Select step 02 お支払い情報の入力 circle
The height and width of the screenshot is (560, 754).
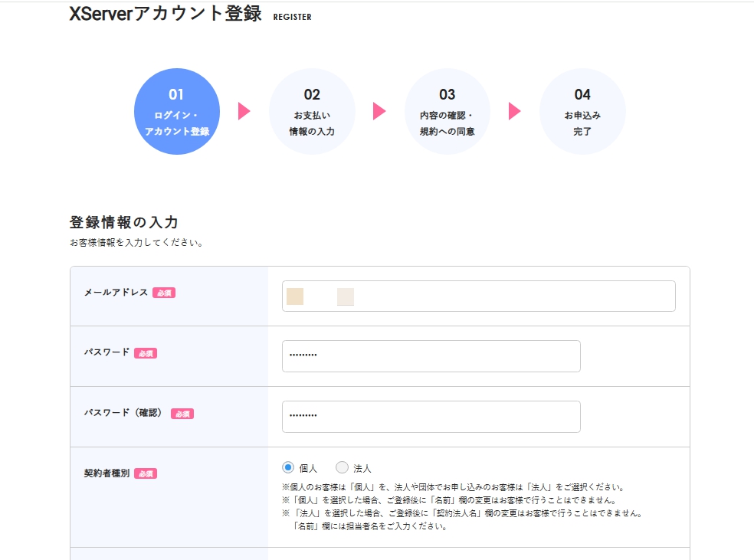tap(312, 110)
